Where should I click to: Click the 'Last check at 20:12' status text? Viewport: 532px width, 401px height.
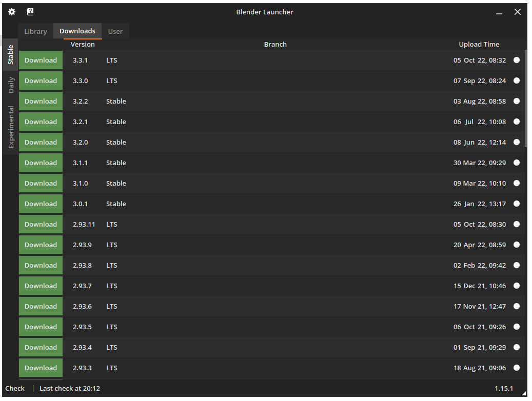70,389
